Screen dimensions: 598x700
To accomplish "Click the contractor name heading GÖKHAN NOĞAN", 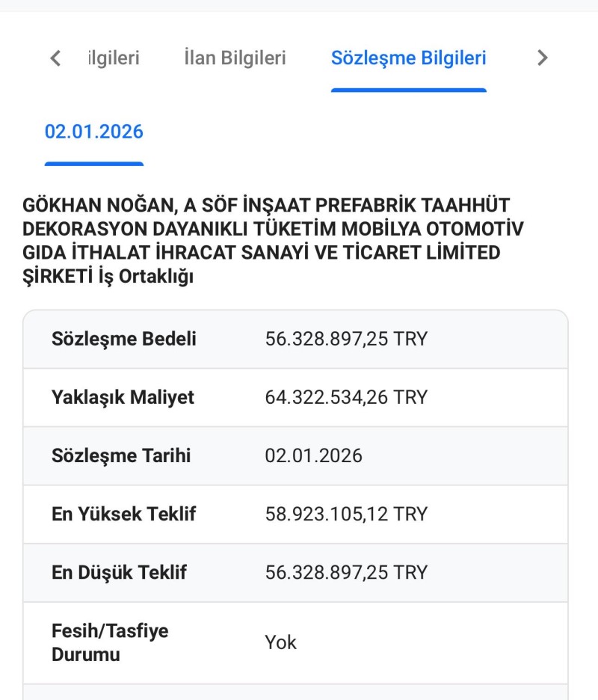I will pos(272,241).
